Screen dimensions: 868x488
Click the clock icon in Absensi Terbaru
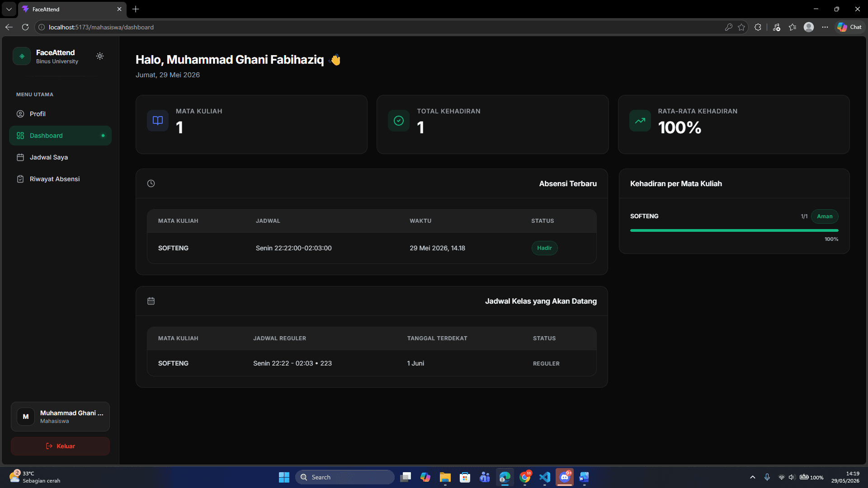(151, 183)
